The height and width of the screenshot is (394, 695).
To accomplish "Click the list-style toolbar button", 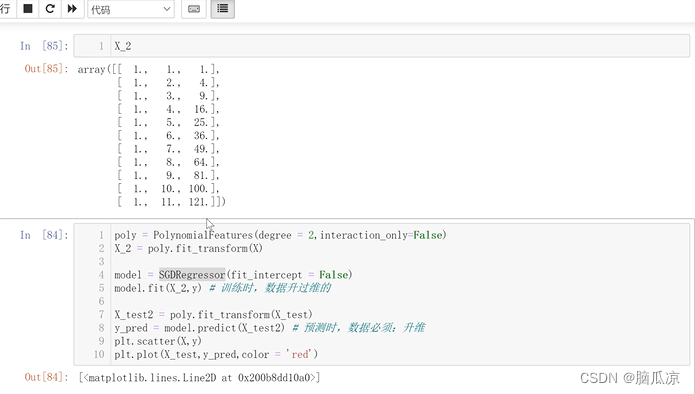I will [223, 8].
